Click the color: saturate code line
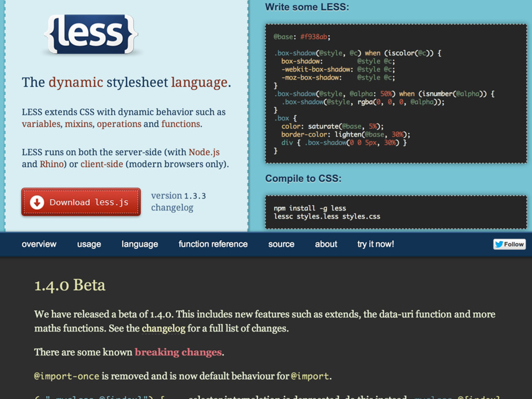 [x=332, y=126]
